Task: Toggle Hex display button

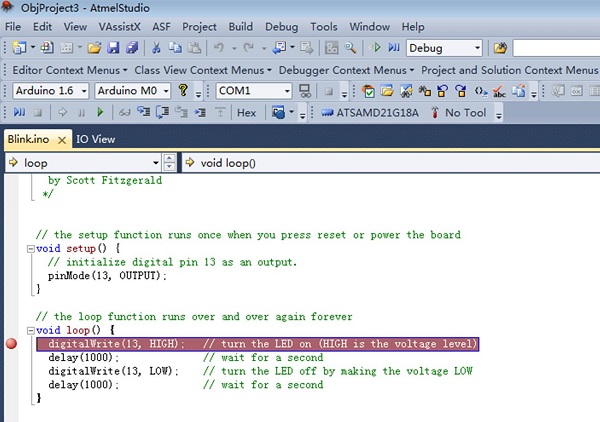Action: pos(246,113)
